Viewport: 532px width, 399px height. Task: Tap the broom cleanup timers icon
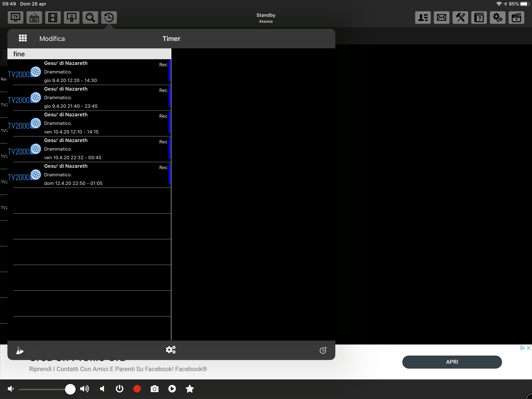20,350
